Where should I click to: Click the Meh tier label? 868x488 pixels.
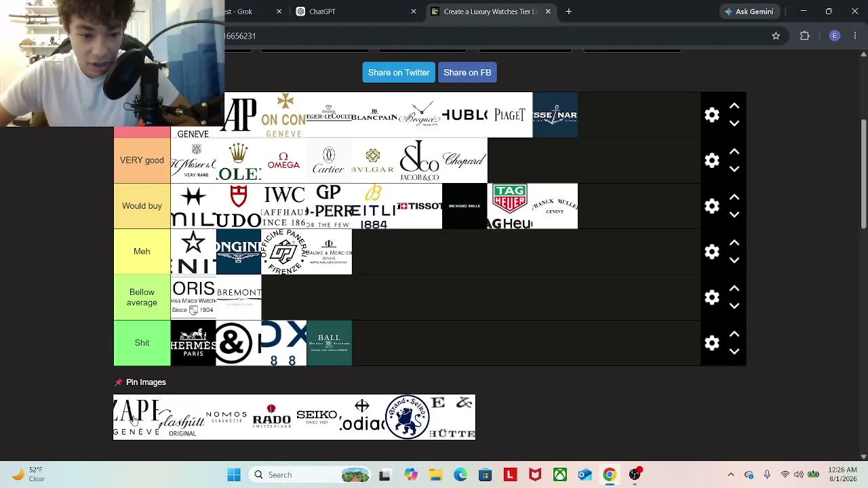[x=142, y=251]
